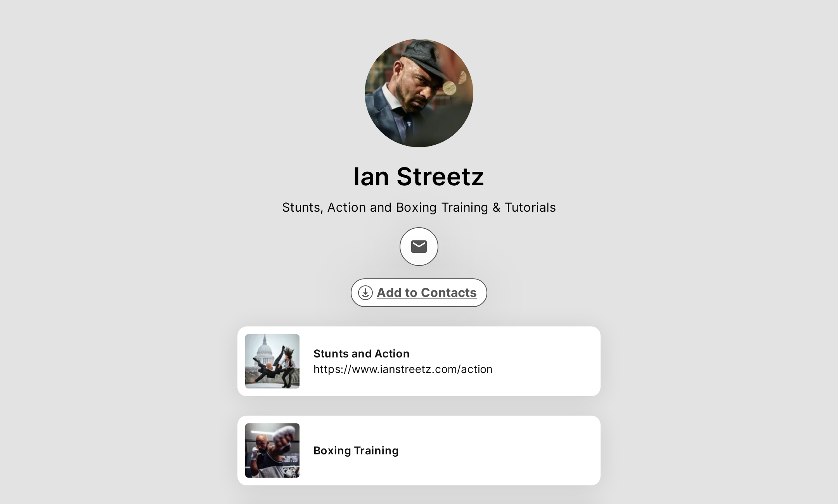Image resolution: width=838 pixels, height=504 pixels.
Task: Click the stunt flip image on the first card
Action: click(272, 361)
